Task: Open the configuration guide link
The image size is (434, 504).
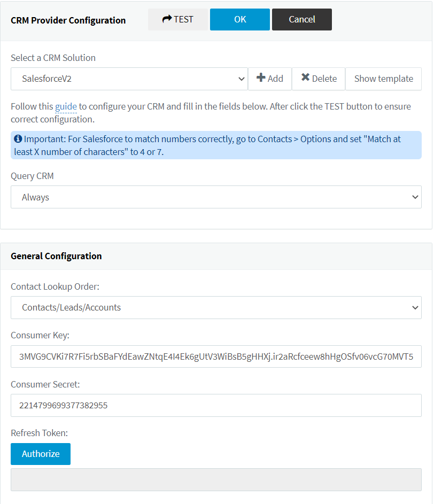Action: tap(66, 106)
